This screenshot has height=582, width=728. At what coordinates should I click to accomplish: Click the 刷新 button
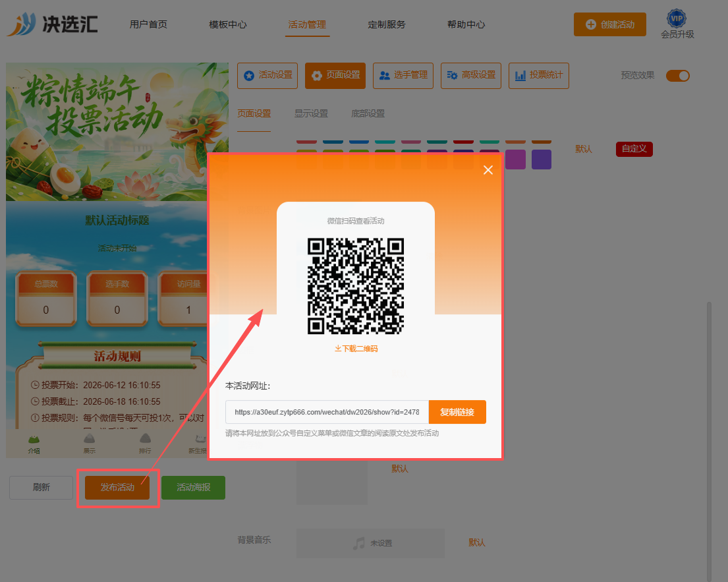pyautogui.click(x=42, y=487)
